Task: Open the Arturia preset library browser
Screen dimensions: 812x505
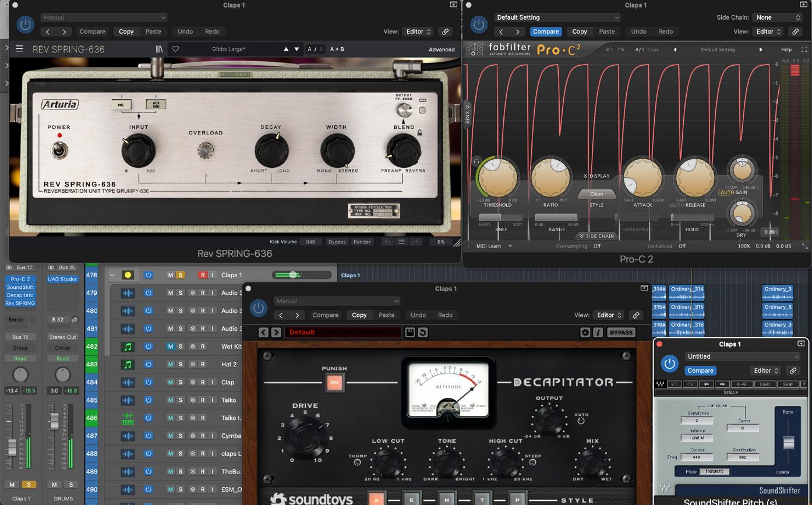Action: coord(158,49)
